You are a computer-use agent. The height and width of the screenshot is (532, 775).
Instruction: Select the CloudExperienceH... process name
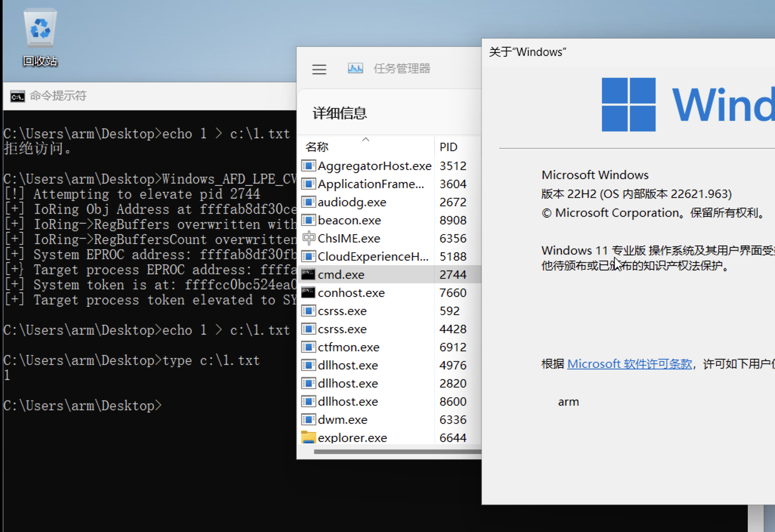pyautogui.click(x=373, y=256)
